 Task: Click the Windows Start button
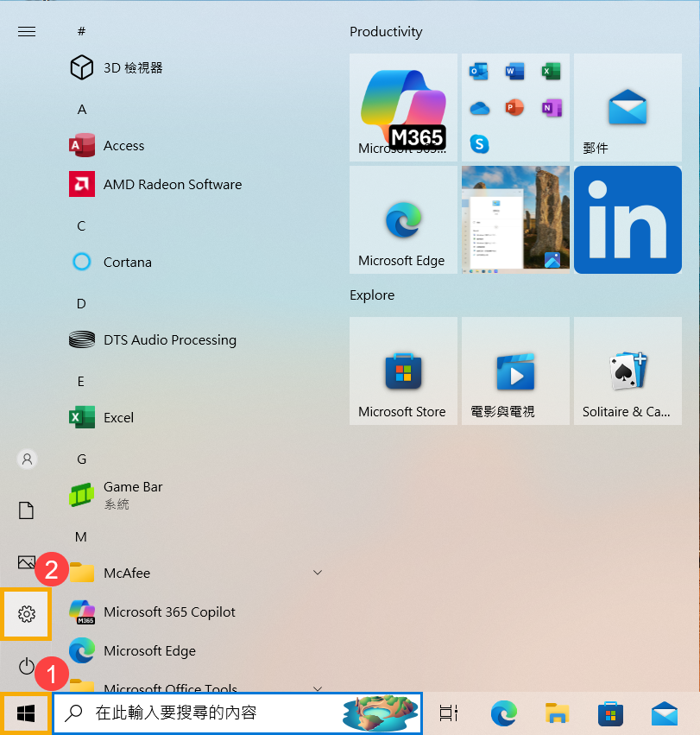tap(26, 714)
